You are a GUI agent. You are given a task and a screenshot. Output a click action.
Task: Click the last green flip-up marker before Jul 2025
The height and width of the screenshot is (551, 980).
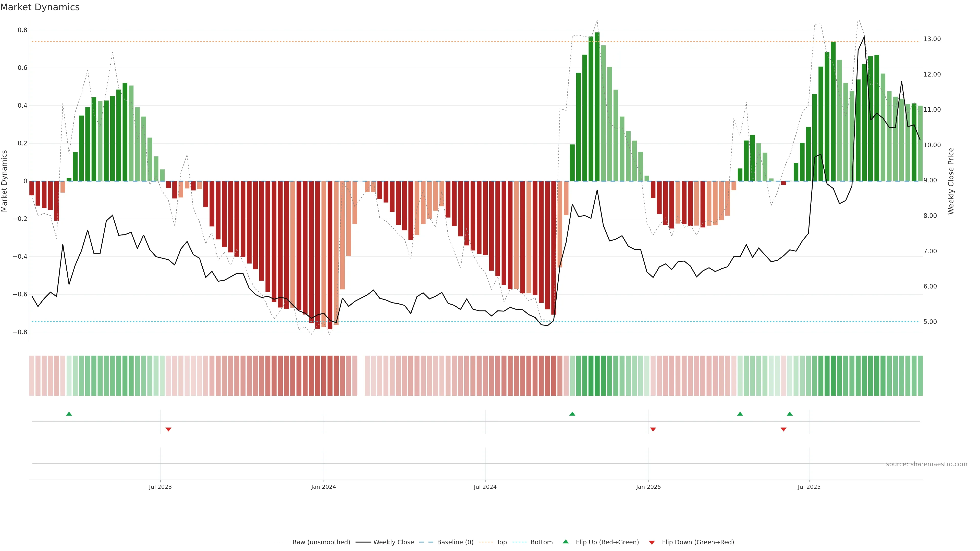(790, 414)
